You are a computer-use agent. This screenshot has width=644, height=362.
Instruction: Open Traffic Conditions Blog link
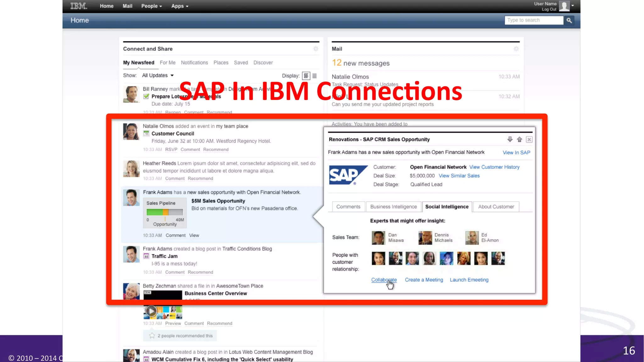point(247,249)
